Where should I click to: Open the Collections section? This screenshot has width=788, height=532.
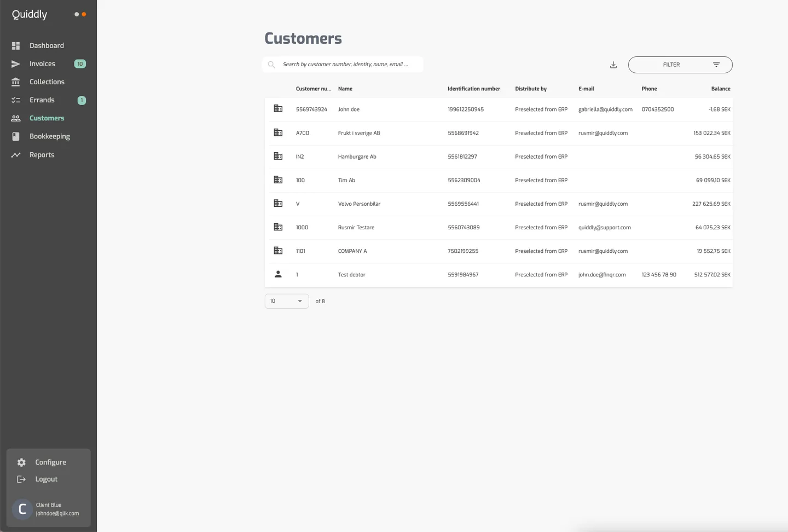pos(47,82)
